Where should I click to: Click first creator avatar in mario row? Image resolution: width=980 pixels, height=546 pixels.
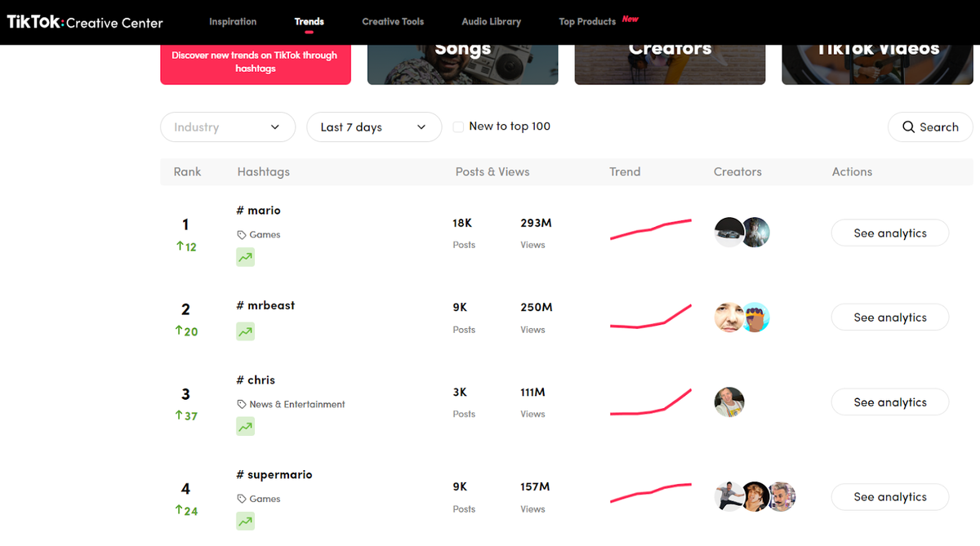coord(728,233)
